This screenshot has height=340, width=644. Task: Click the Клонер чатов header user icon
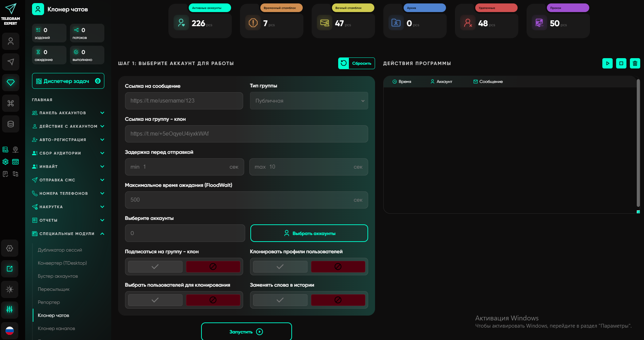coord(38,9)
